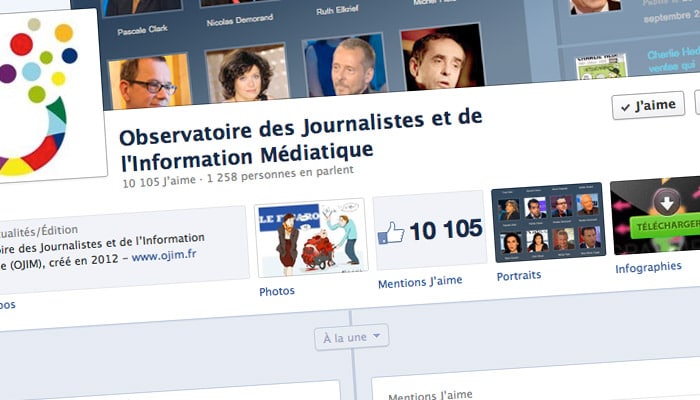Click the green Télécharger button image
Screen dimensions: 700x400
point(665,225)
